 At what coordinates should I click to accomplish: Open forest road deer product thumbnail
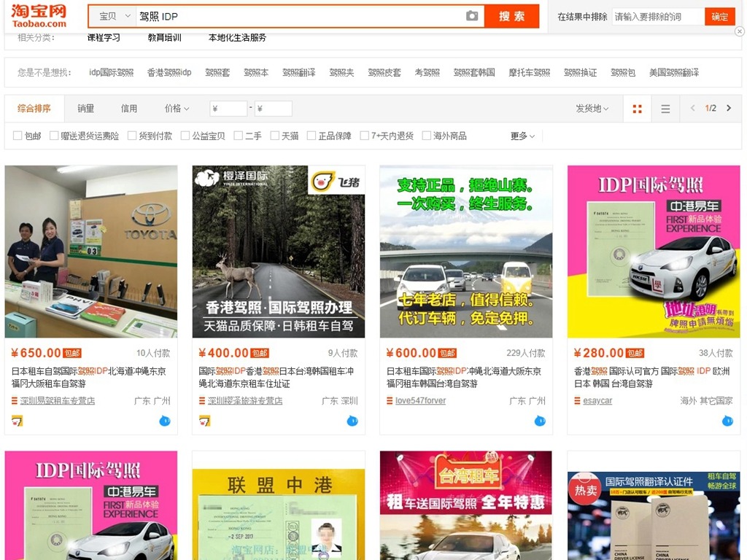(x=279, y=252)
